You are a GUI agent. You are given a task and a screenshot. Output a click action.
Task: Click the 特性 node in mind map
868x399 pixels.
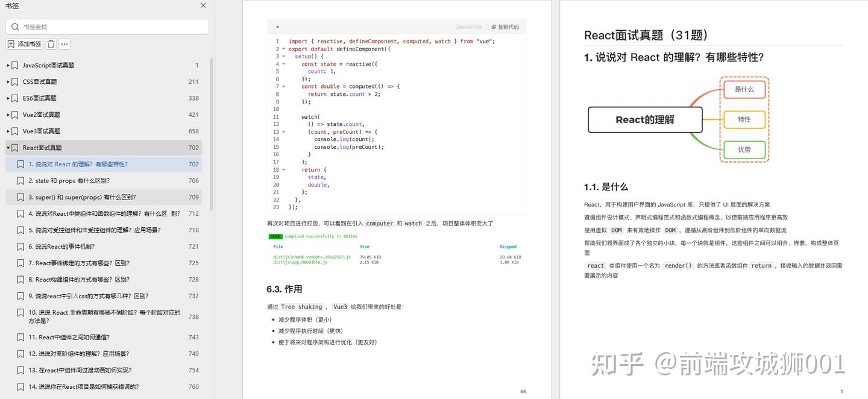pos(744,119)
